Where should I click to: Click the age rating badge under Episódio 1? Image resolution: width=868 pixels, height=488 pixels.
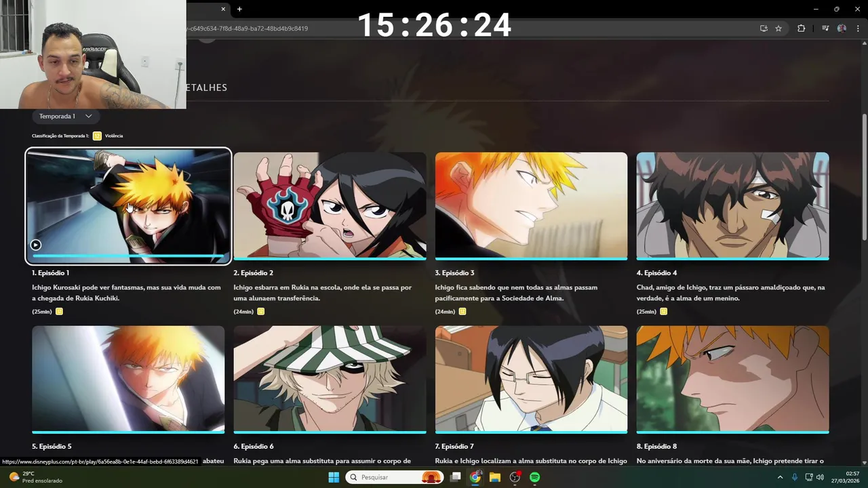(x=60, y=312)
